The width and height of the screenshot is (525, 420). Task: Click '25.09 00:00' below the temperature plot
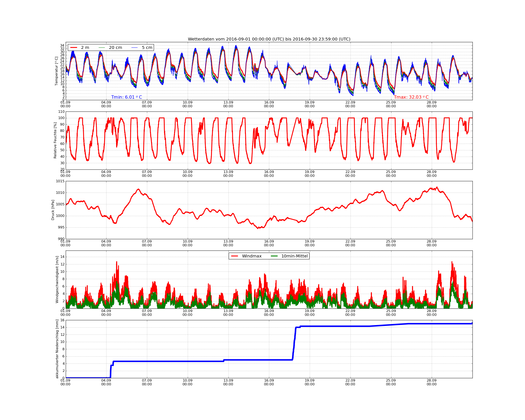pos(391,104)
